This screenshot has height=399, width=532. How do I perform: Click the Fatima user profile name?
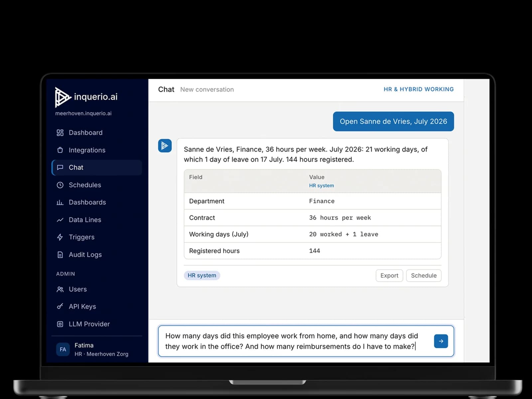pyautogui.click(x=84, y=345)
